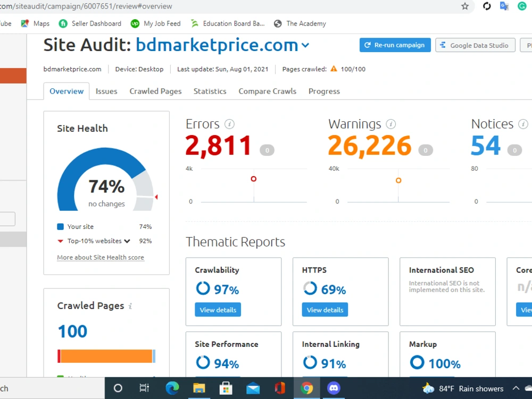The width and height of the screenshot is (532, 399).
Task: Open Task View on the taskbar
Action: point(144,388)
